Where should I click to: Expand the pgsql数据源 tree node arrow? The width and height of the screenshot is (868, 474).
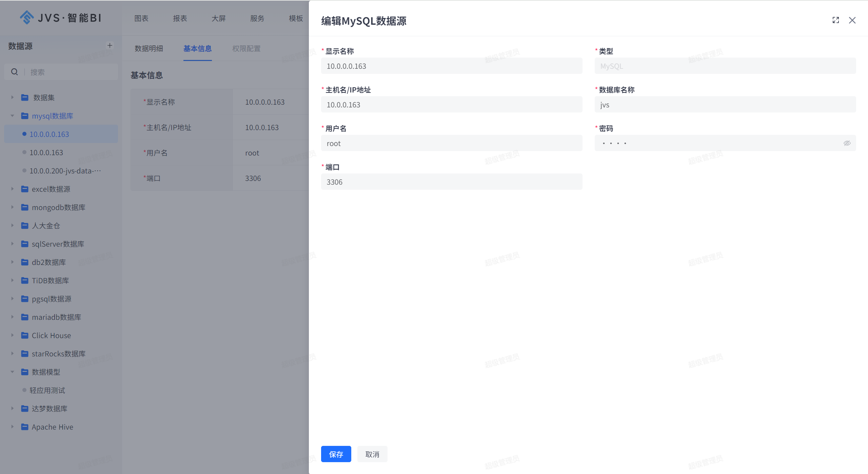click(13, 299)
